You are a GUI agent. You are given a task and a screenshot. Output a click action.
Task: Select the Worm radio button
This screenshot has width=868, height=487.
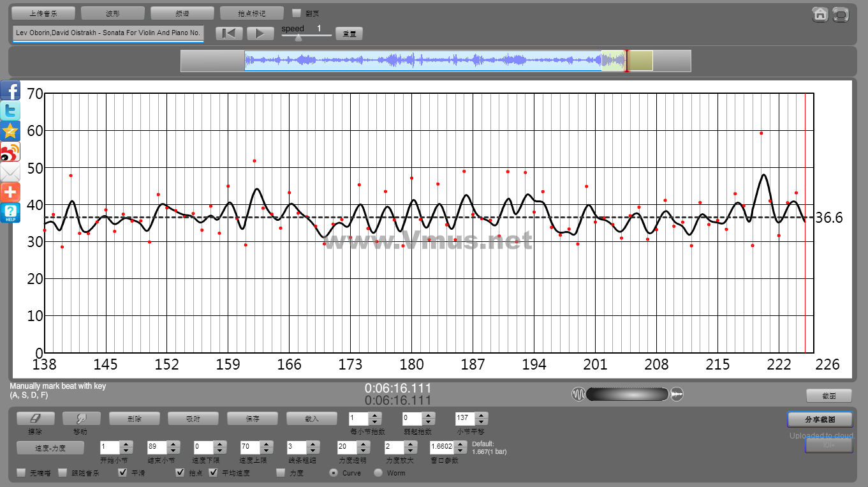point(378,473)
